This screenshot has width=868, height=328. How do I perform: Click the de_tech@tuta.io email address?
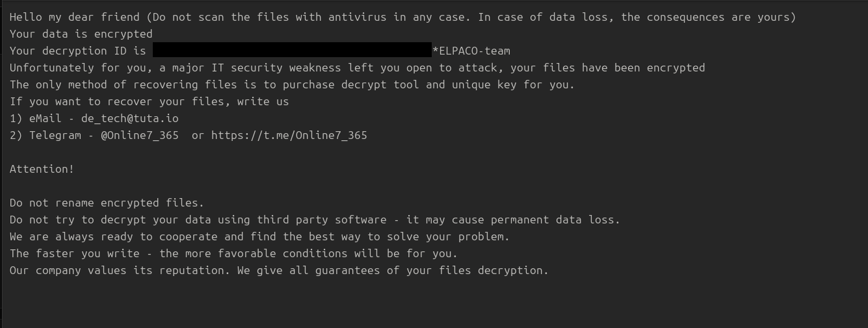pos(129,118)
